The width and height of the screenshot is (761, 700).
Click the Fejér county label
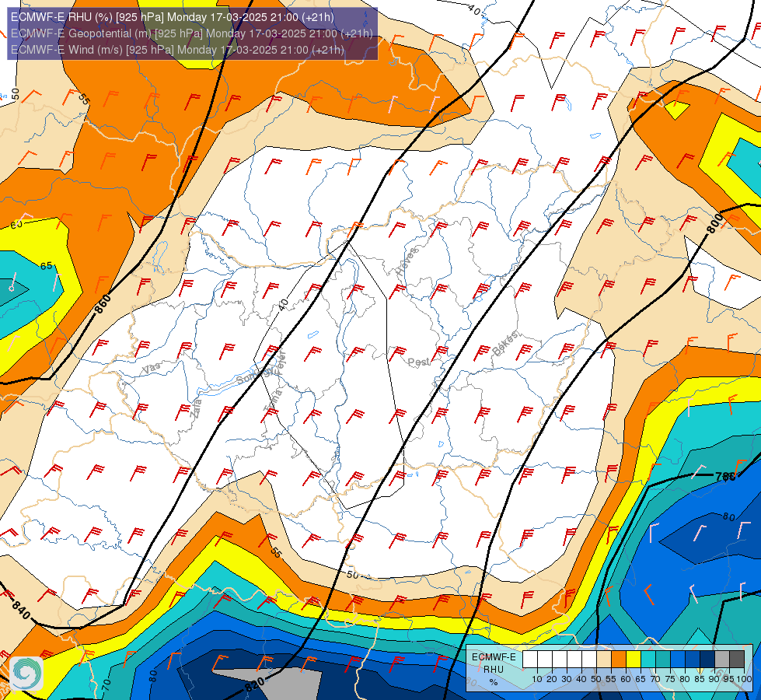pos(281,362)
